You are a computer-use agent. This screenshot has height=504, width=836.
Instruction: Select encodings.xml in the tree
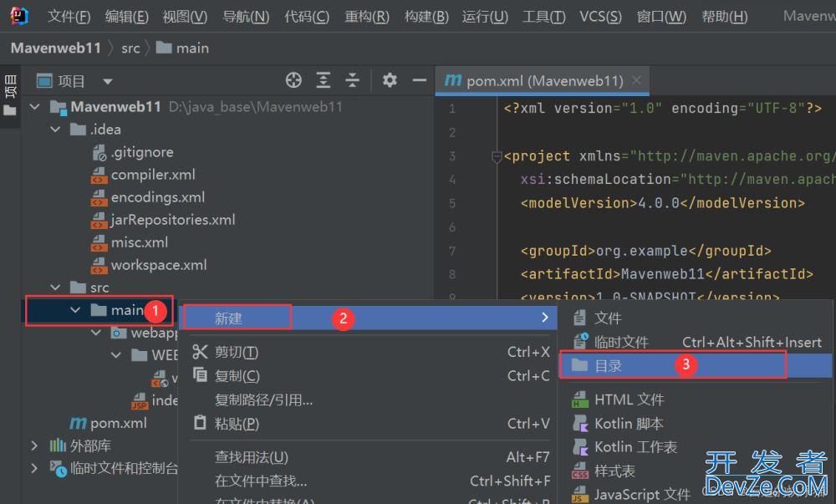click(148, 197)
